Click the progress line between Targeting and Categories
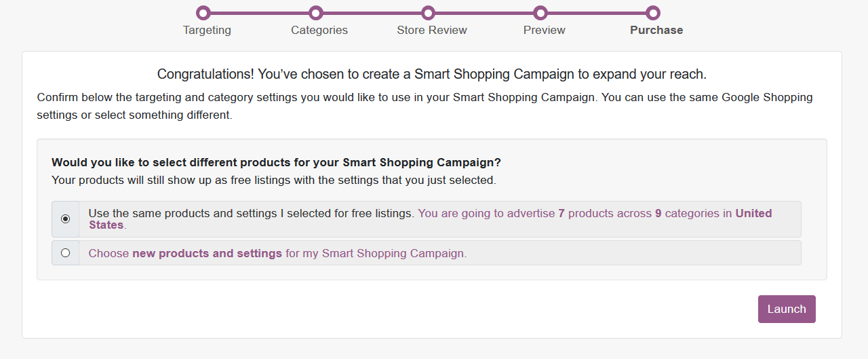Image resolution: width=868 pixels, height=359 pixels. 259,13
